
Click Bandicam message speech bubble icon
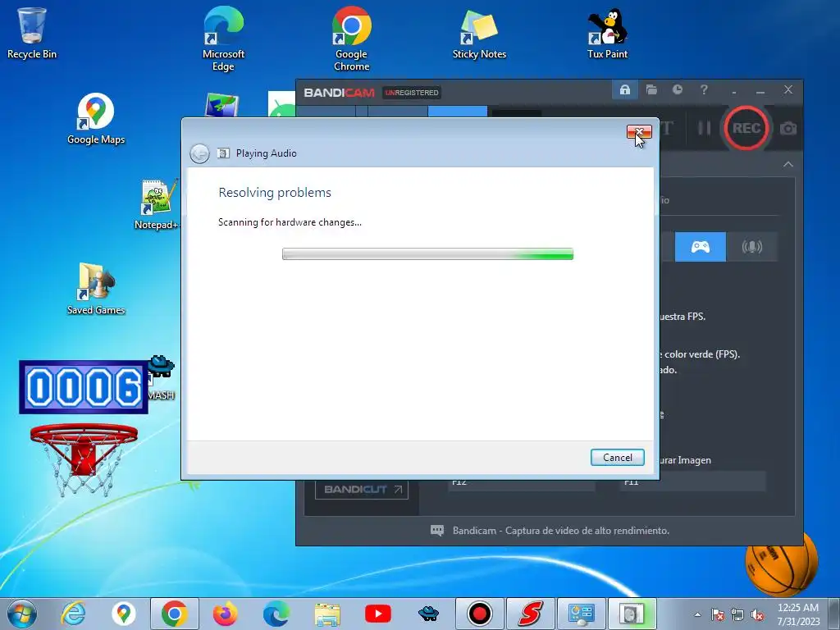(x=437, y=531)
